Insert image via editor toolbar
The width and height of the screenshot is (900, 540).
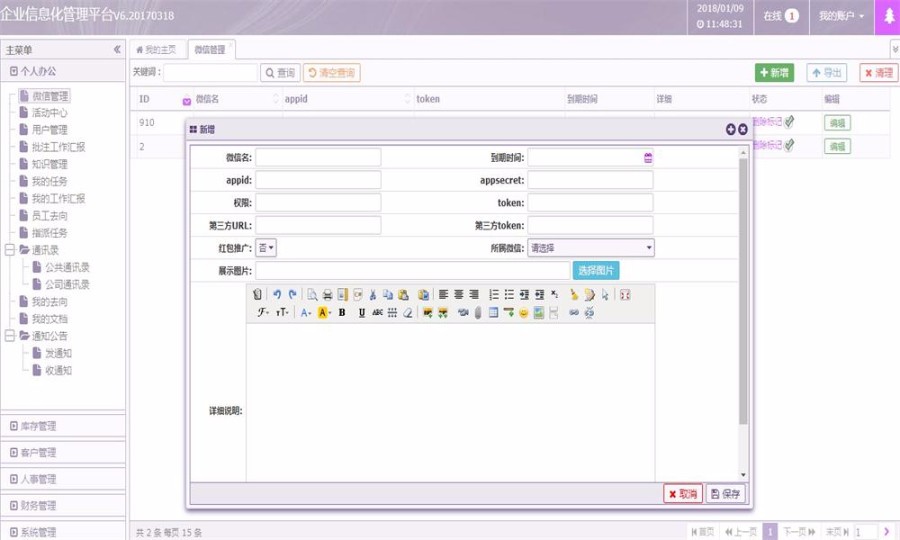(428, 313)
